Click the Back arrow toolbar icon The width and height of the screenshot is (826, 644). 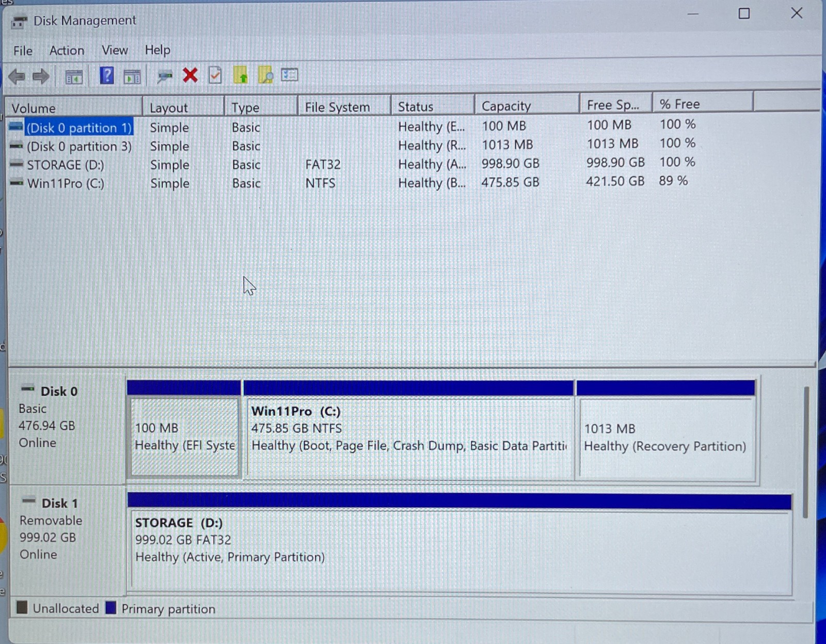[x=17, y=77]
